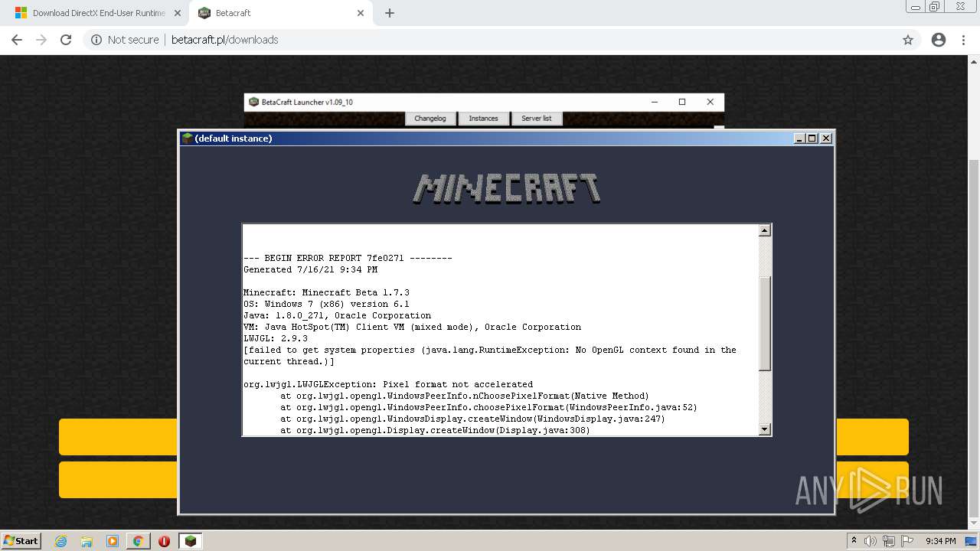Open Server list tab in BetaCraft Launcher

[537, 119]
